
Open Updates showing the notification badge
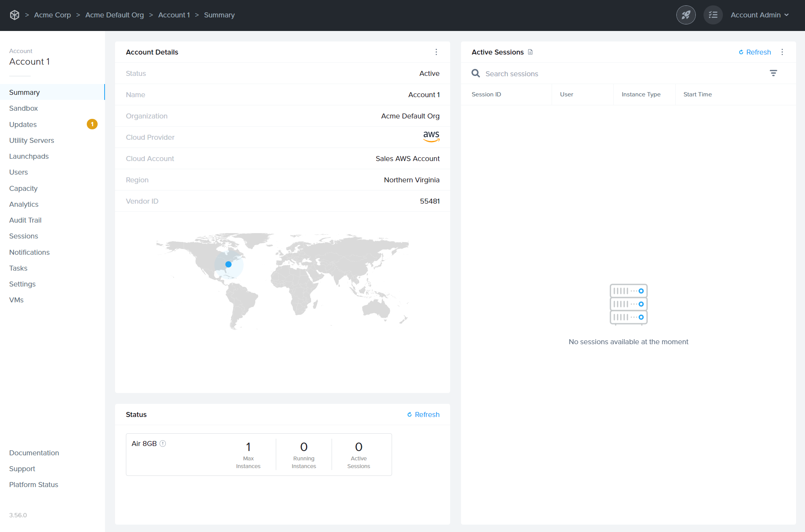[x=23, y=124]
